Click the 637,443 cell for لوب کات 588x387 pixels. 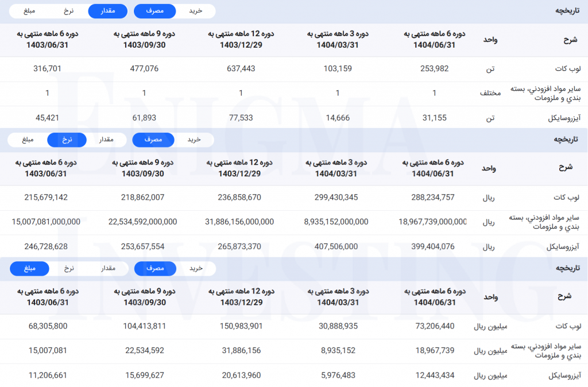pos(241,69)
